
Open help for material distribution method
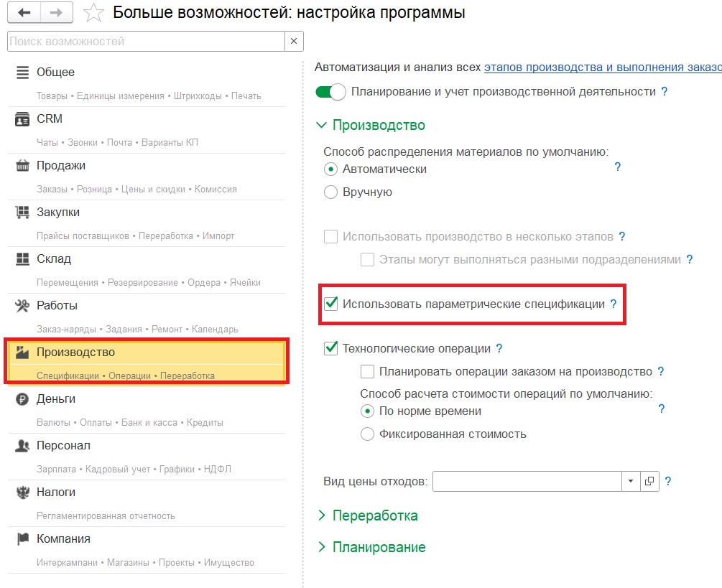click(x=618, y=167)
